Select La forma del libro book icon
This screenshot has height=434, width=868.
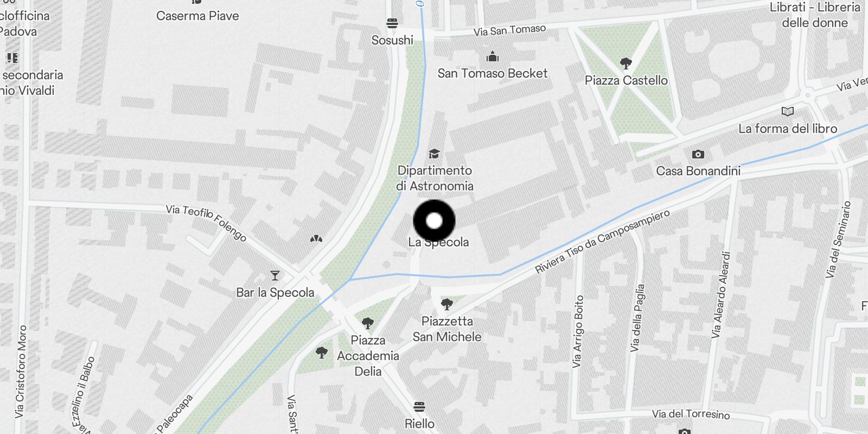pyautogui.click(x=788, y=112)
